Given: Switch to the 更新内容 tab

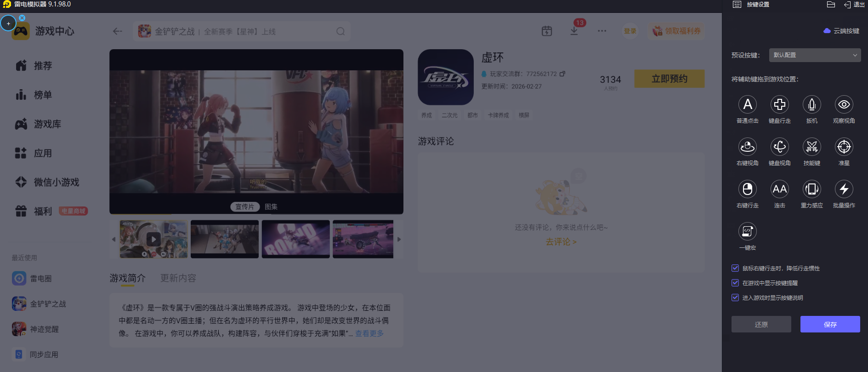Looking at the screenshot, I should click(178, 278).
